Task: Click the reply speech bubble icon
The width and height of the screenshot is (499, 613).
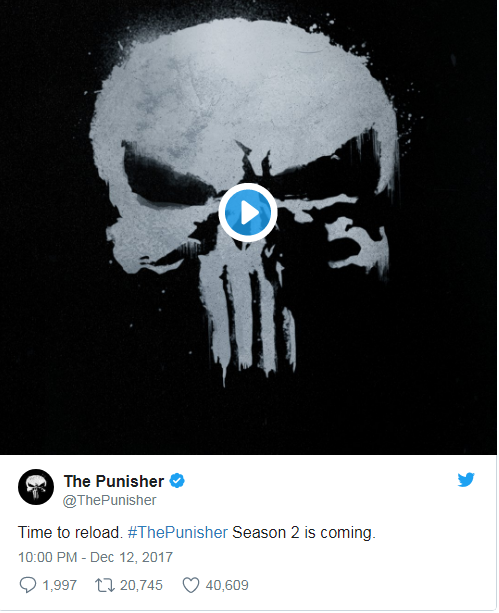Action: [x=27, y=585]
